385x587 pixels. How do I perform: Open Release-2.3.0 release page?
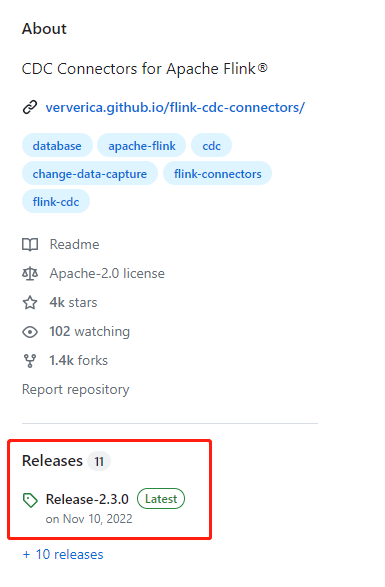[x=87, y=499]
